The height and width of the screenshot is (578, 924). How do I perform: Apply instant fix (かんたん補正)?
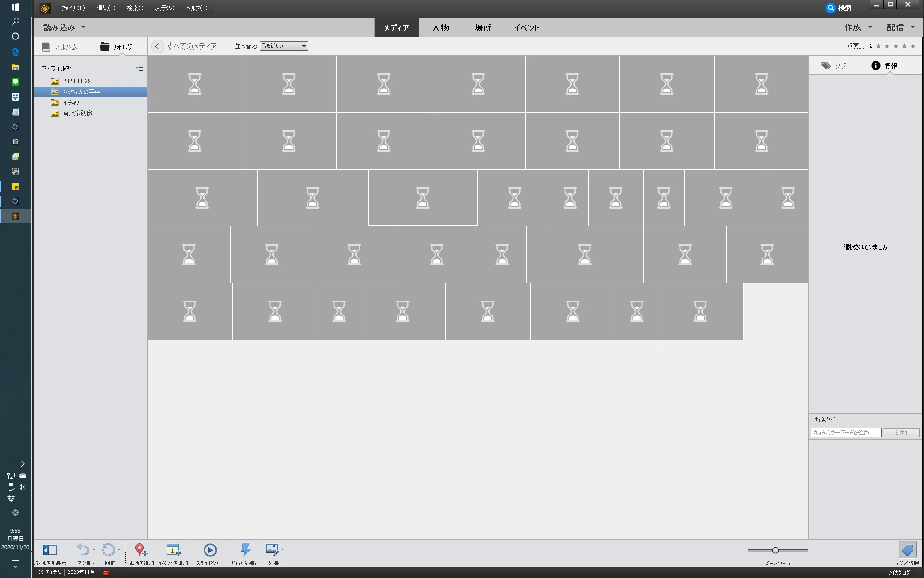[245, 550]
